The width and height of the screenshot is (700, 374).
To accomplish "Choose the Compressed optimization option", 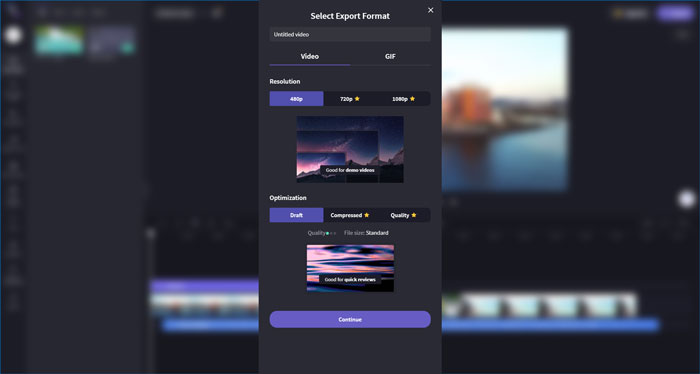I will click(x=350, y=215).
